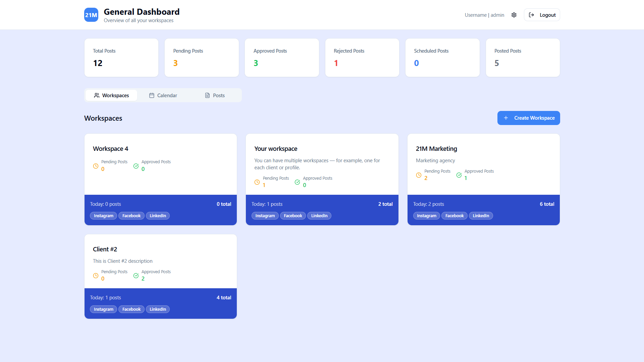
Task: Click the Rejected Posts stat card
Action: [362, 58]
